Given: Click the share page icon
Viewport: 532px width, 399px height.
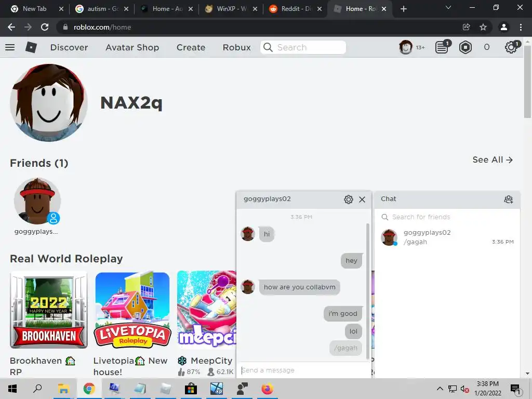Looking at the screenshot, I should 467,27.
